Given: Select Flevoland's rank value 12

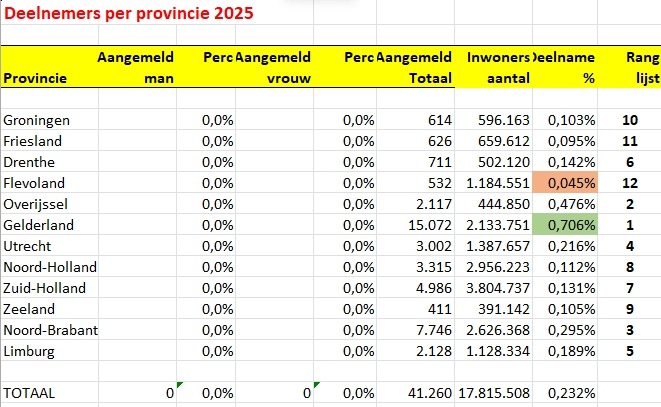Looking at the screenshot, I should point(629,182).
